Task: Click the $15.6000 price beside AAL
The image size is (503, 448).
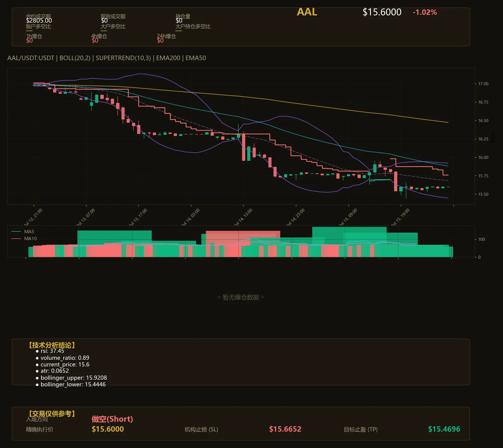Action: (x=382, y=12)
